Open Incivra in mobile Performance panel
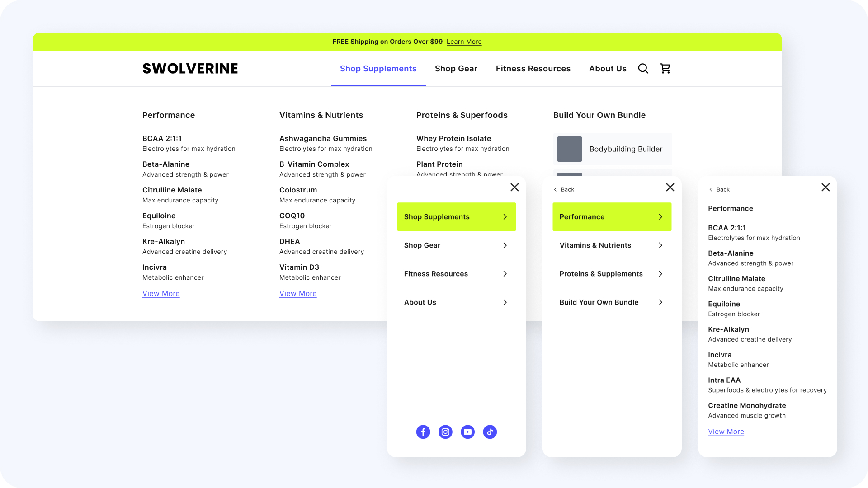The height and width of the screenshot is (488, 868). (x=738, y=359)
